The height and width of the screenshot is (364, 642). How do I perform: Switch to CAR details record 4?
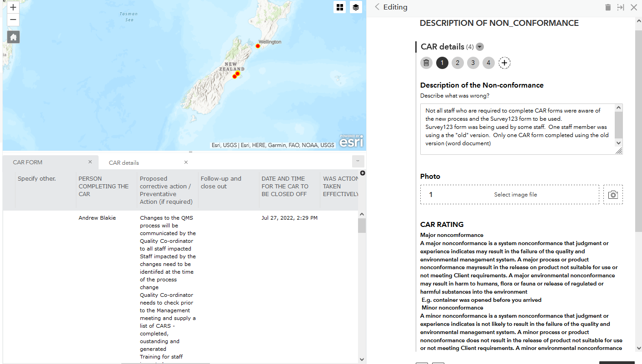tap(488, 63)
